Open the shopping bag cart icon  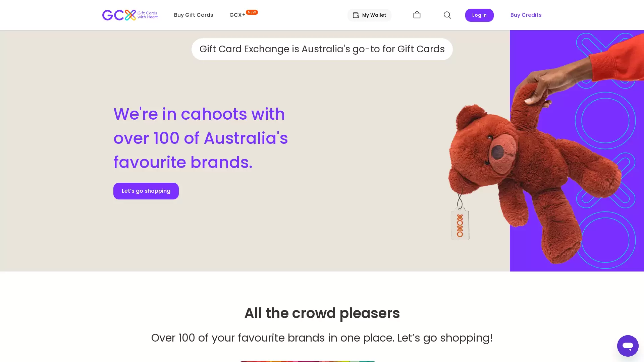tap(417, 15)
